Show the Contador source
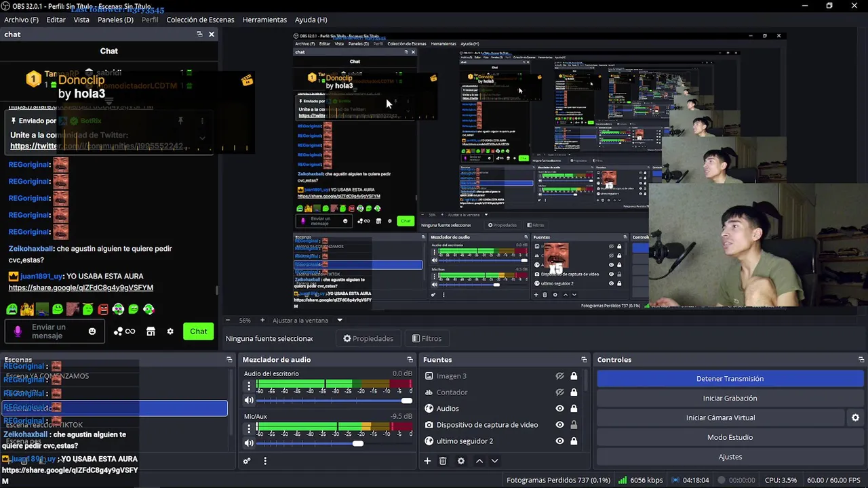 coord(559,392)
